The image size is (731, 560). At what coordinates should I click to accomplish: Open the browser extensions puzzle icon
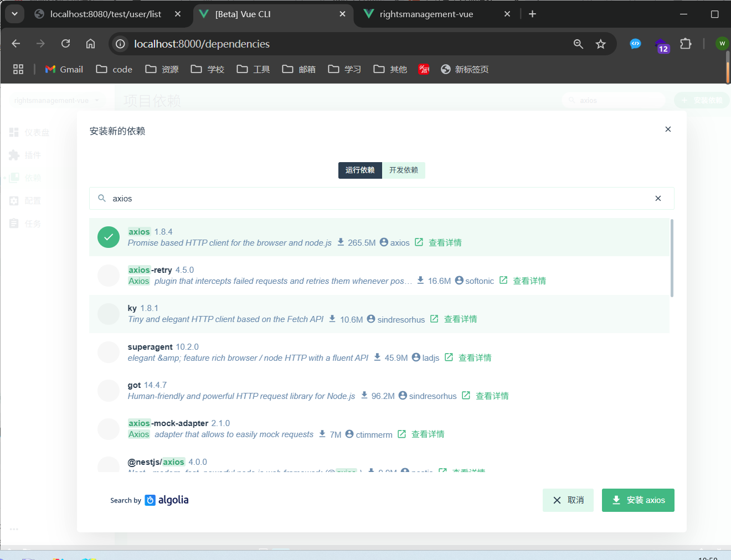[686, 44]
